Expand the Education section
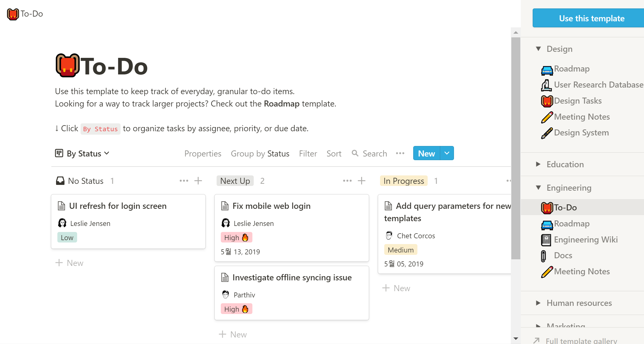 [538, 164]
